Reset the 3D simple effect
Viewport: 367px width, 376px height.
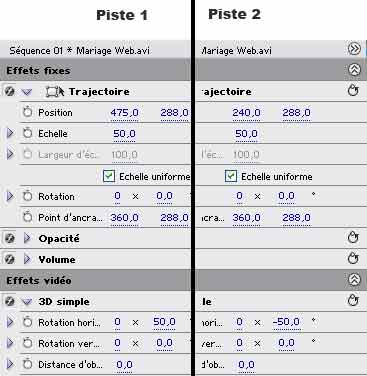point(353,301)
